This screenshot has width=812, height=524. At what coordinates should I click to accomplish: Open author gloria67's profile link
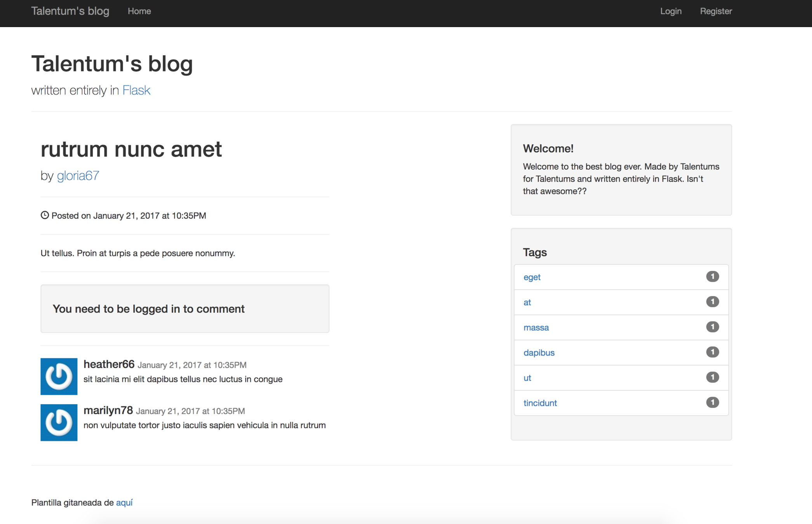coord(78,175)
